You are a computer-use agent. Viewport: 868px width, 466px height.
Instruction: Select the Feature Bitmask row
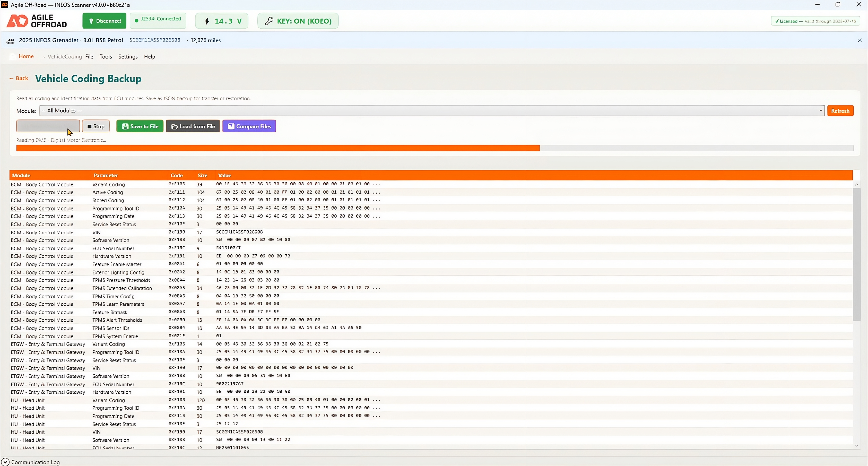[x=431, y=312]
